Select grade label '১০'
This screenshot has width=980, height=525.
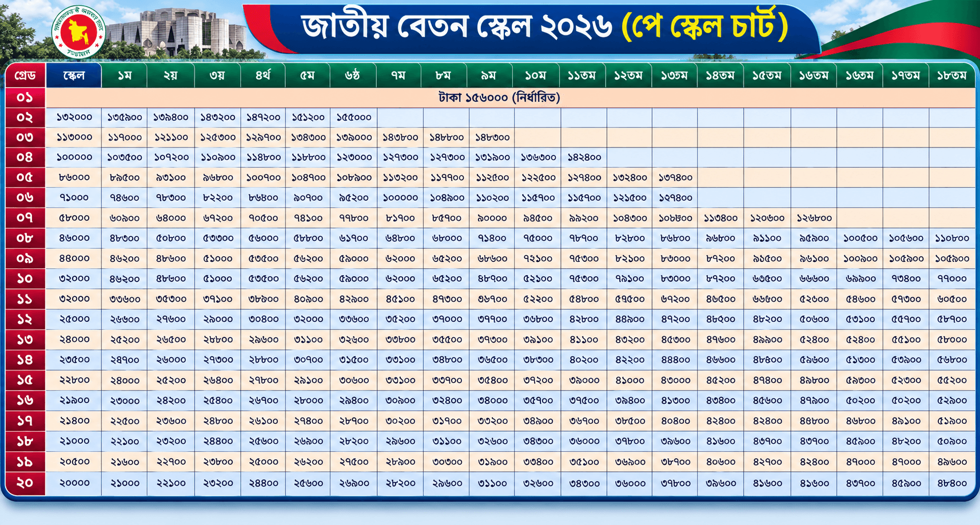click(25, 279)
